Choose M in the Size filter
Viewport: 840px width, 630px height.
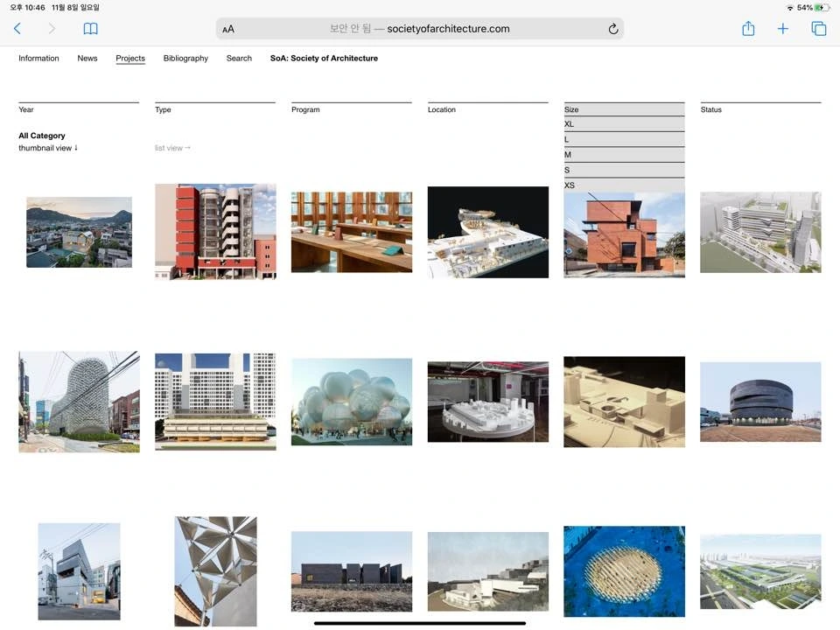click(x=624, y=155)
